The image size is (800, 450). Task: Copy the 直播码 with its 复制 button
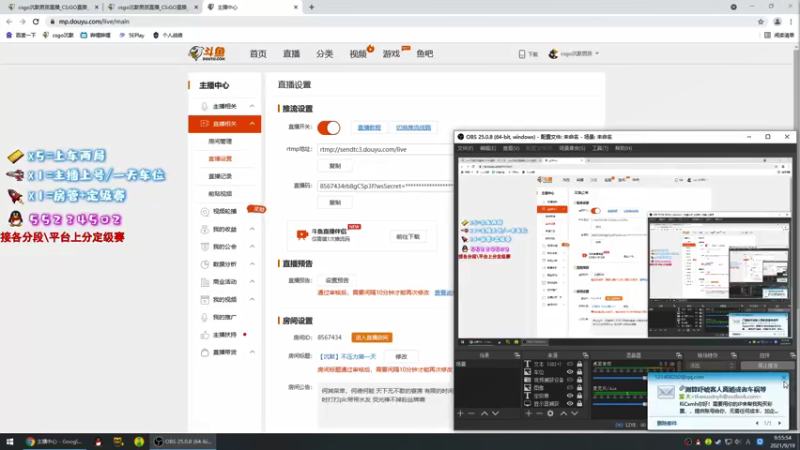click(x=335, y=203)
